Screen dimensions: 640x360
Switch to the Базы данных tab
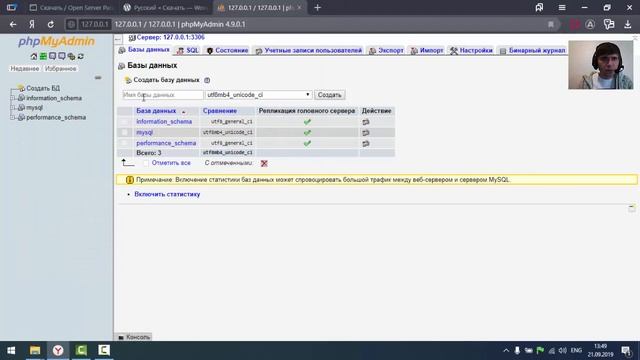point(144,49)
